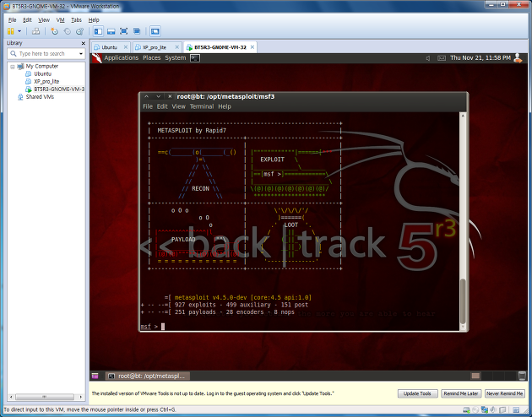Screen dimensions: 532x417
Task: Send Ctrl+Alt+Del to the VM icon
Action: 35,31
